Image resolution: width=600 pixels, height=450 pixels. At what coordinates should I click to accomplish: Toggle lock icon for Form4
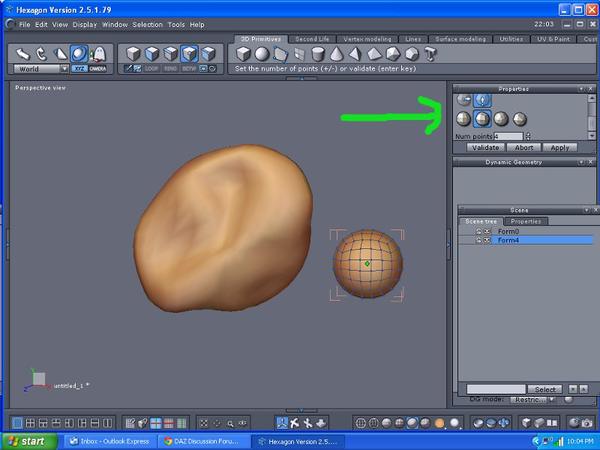(x=478, y=240)
